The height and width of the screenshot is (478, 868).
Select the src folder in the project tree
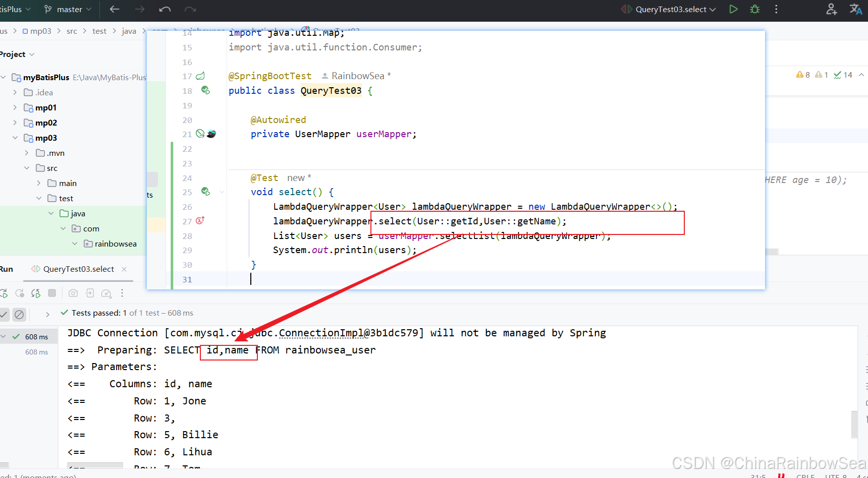(x=46, y=168)
